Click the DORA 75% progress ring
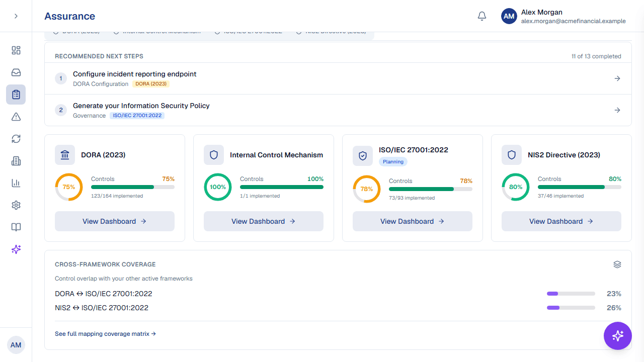Image resolution: width=644 pixels, height=362 pixels. (69, 187)
